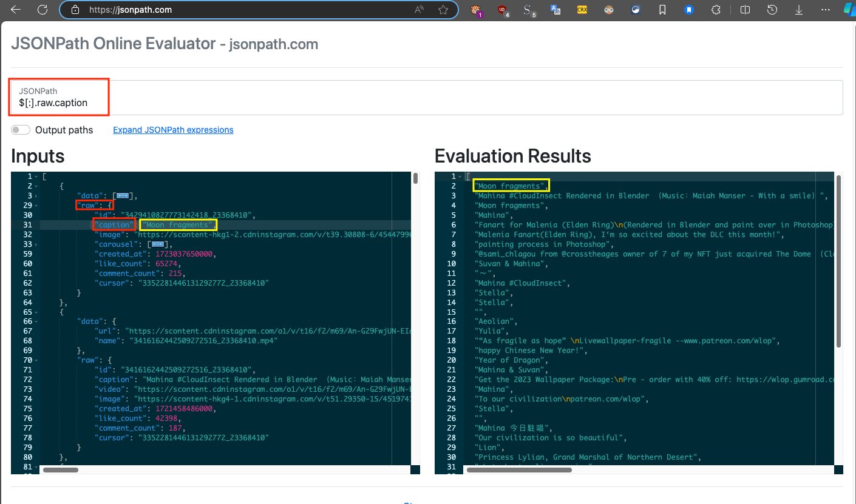Screen dimensions: 856x504
Task: Click the "Suvan & Mahina" result line
Action: (511, 264)
